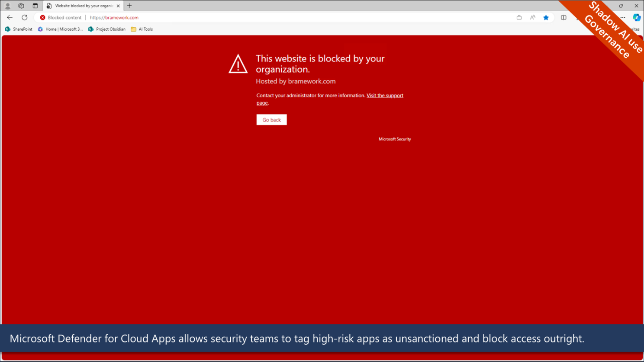The height and width of the screenshot is (362, 644).
Task: Open the Settings and more ellipsis menu
Action: (623, 17)
